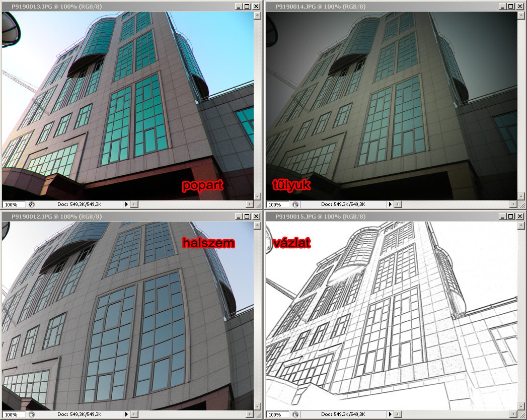The height and width of the screenshot is (420, 527).
Task: Click scroll-right arrow in P9190015.JPG window
Action: click(513, 414)
